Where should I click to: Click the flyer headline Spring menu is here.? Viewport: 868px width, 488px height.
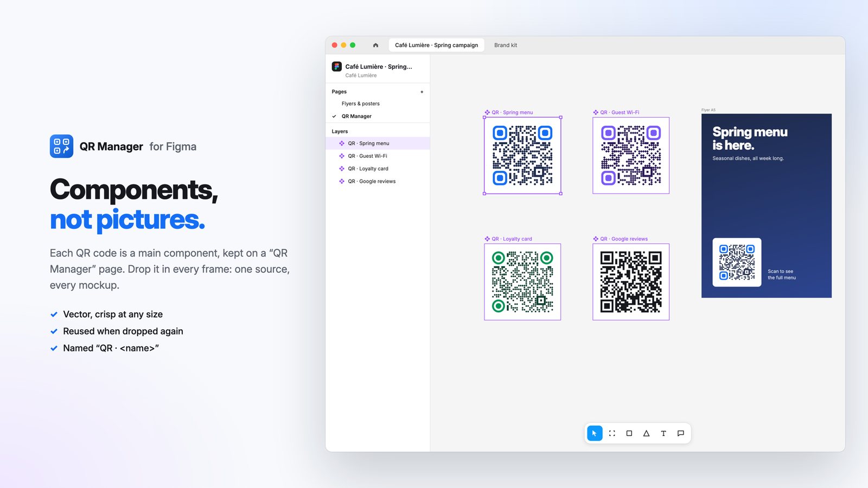[x=750, y=139]
